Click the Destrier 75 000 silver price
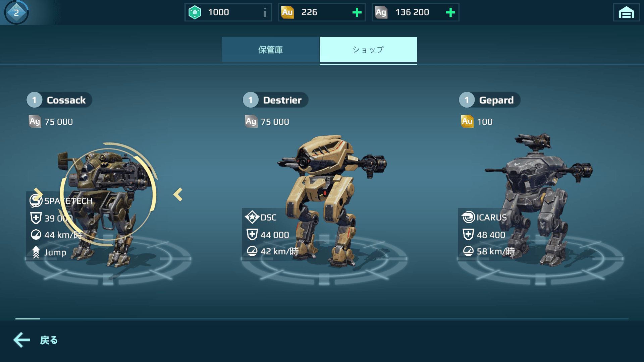 267,121
